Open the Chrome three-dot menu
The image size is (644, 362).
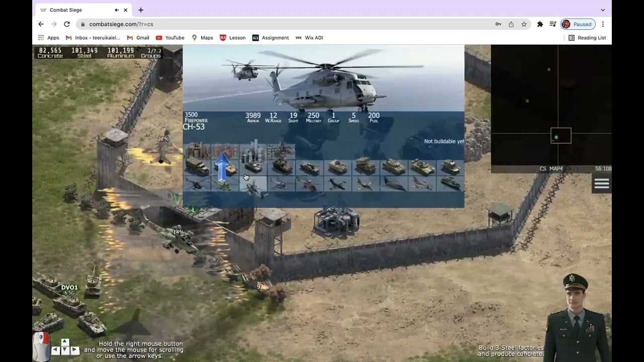[x=603, y=24]
